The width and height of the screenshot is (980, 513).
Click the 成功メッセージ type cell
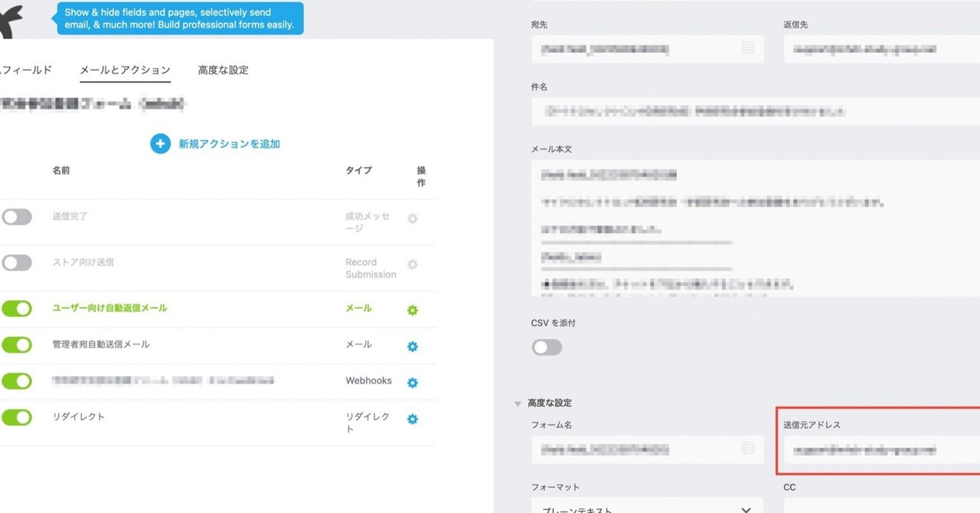coord(367,223)
